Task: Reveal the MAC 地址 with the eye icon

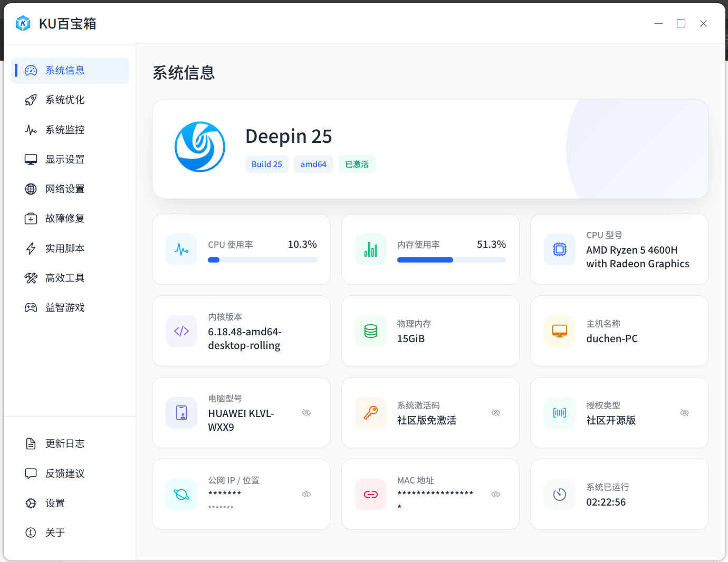Action: coord(496,495)
